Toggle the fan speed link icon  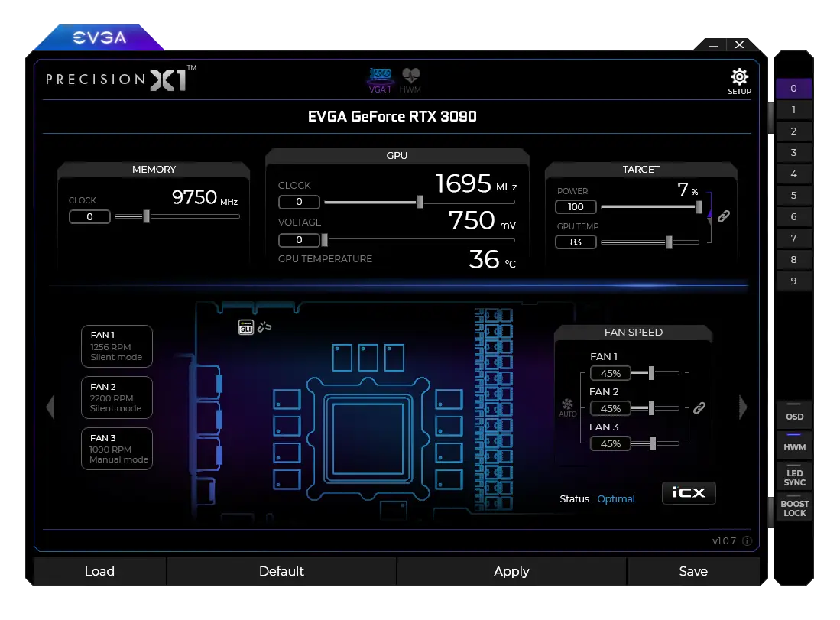pos(699,408)
